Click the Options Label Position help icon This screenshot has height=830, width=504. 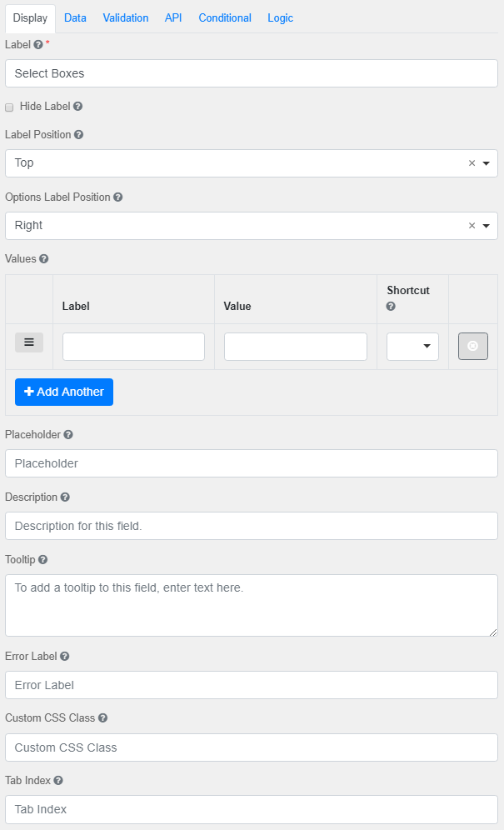coord(116,197)
